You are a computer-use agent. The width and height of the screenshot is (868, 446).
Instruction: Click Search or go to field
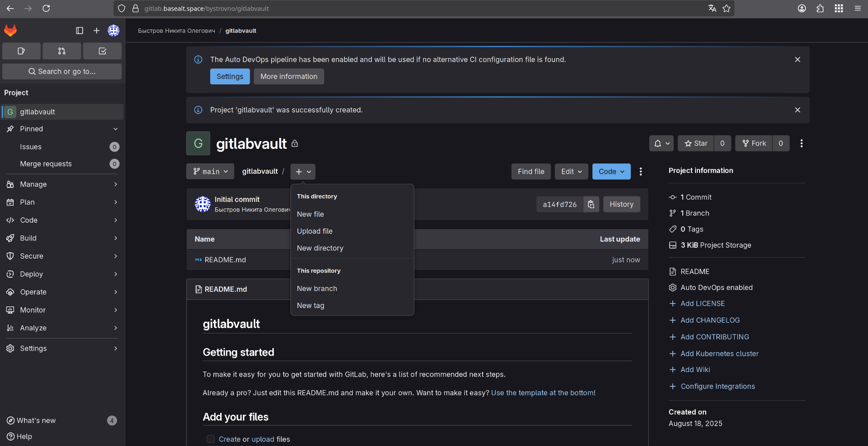(62, 71)
